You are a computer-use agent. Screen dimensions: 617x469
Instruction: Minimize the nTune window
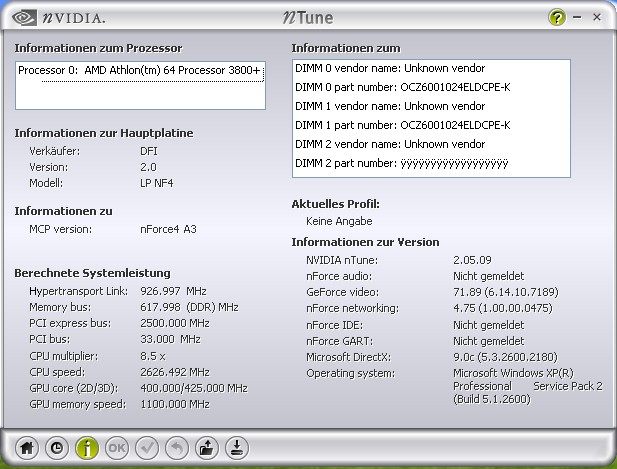(x=577, y=17)
